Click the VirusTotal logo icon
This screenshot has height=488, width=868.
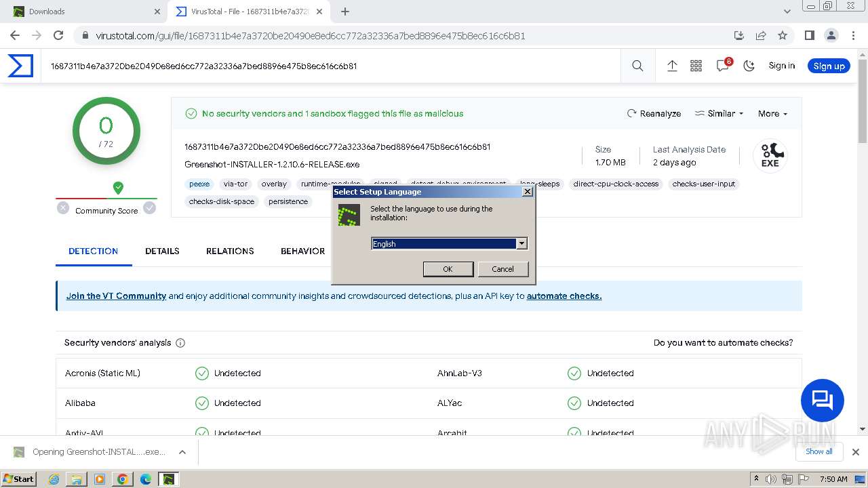tap(20, 66)
